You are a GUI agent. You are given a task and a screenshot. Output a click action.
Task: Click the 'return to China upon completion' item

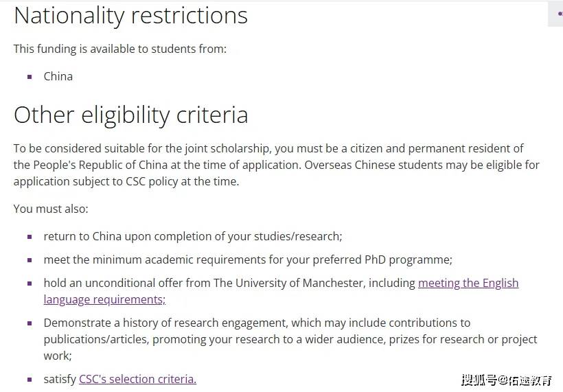[193, 237]
